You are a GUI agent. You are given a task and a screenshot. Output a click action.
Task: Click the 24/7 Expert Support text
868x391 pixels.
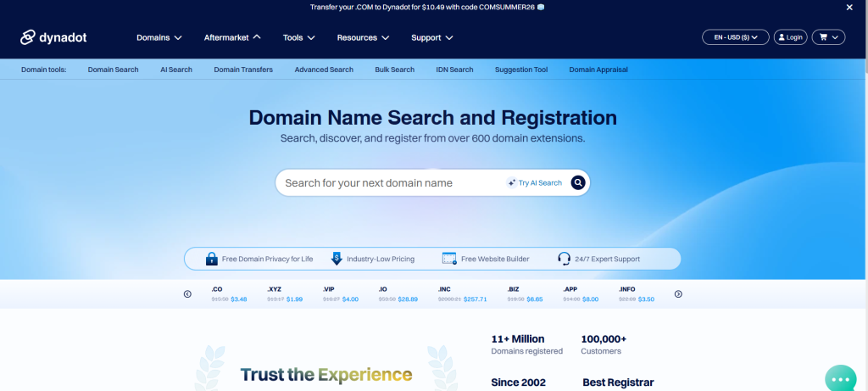pos(607,259)
